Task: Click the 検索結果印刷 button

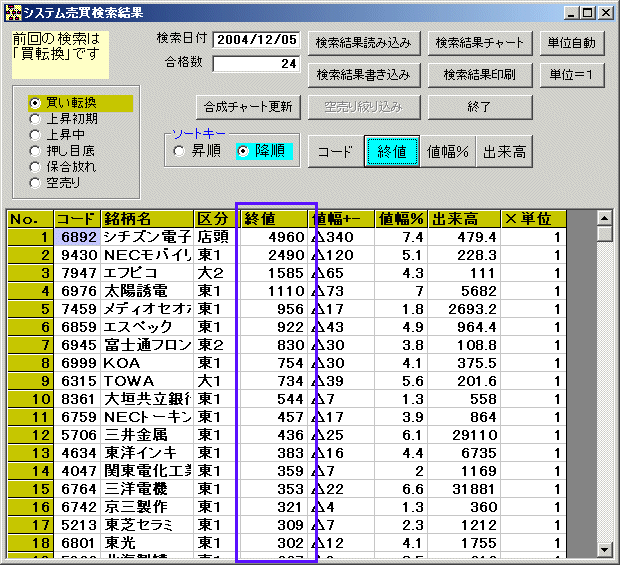Action: (480, 75)
